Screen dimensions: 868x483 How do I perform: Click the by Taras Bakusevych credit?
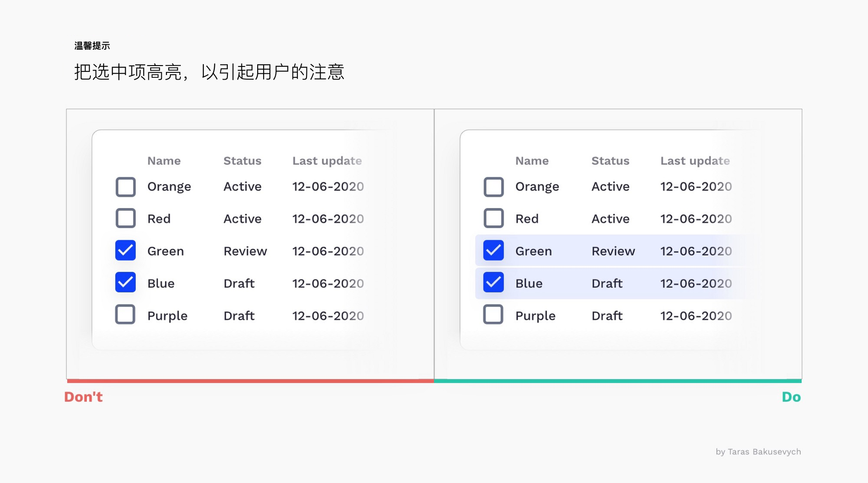pos(758,452)
